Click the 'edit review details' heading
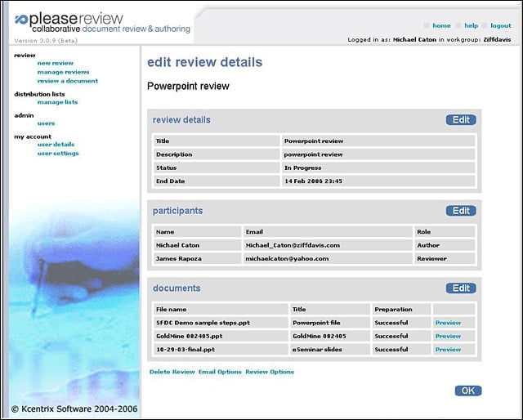The height and width of the screenshot is (420, 523). coord(205,62)
